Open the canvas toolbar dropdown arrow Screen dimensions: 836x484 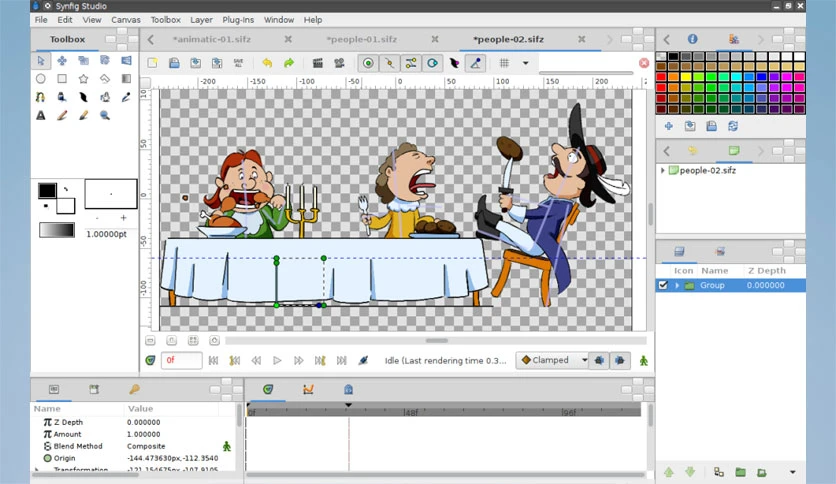tap(525, 63)
